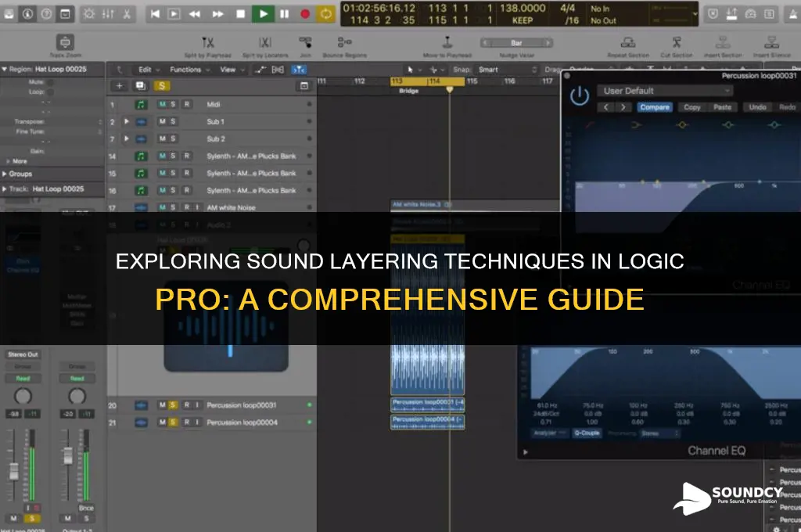801x532 pixels.
Task: Click the Track Zoom toolbar icon
Action: pos(66,42)
